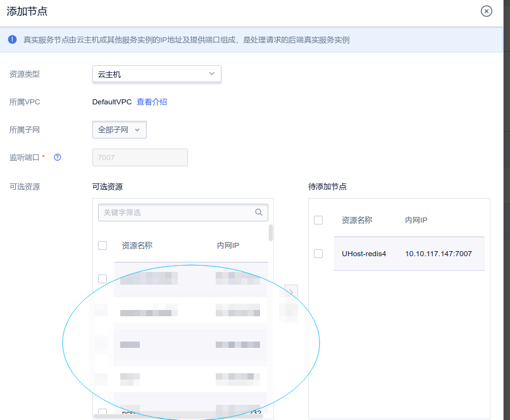Open the 查看介绍 link

(x=152, y=102)
